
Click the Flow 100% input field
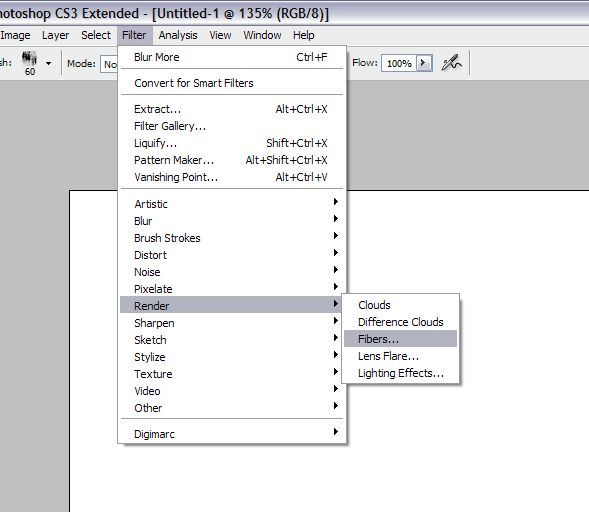pyautogui.click(x=399, y=63)
